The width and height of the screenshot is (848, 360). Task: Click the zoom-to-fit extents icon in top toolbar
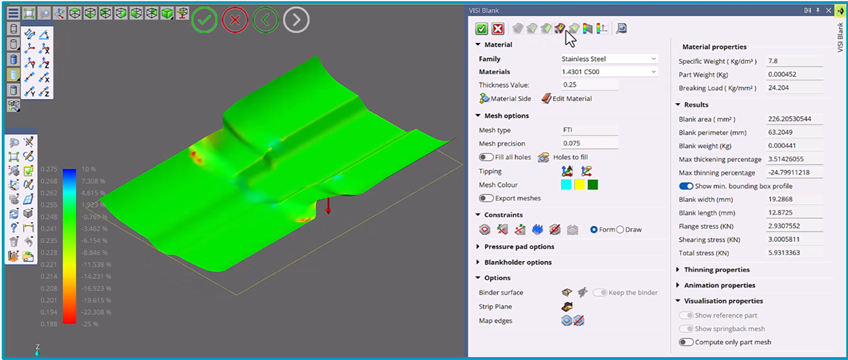(x=29, y=13)
